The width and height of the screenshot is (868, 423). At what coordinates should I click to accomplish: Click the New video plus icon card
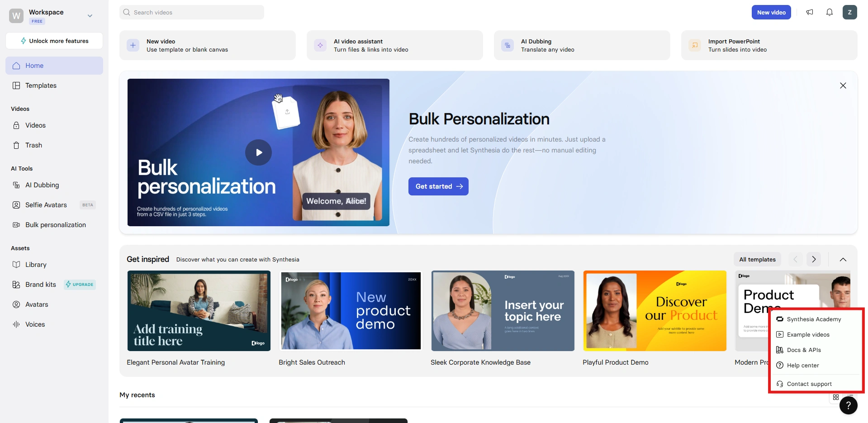133,45
